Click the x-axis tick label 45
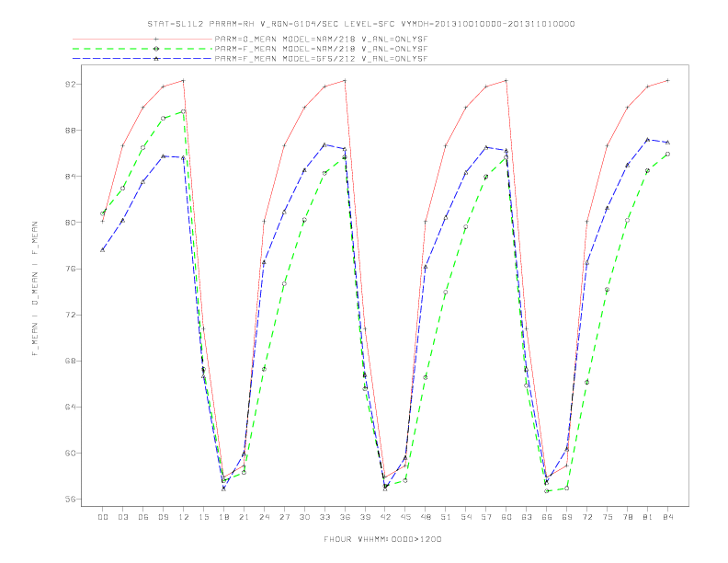728x563 pixels. [x=405, y=517]
